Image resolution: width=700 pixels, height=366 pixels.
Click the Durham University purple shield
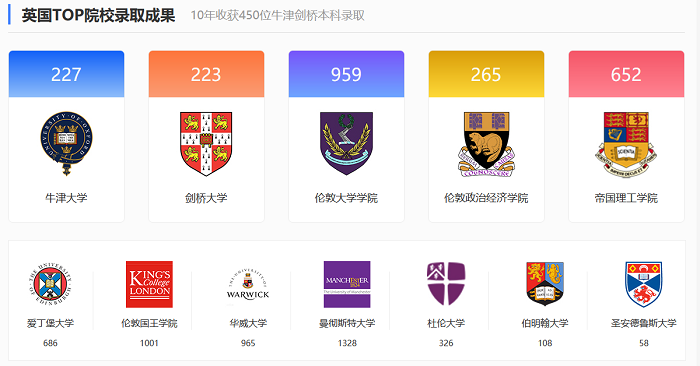click(x=446, y=284)
